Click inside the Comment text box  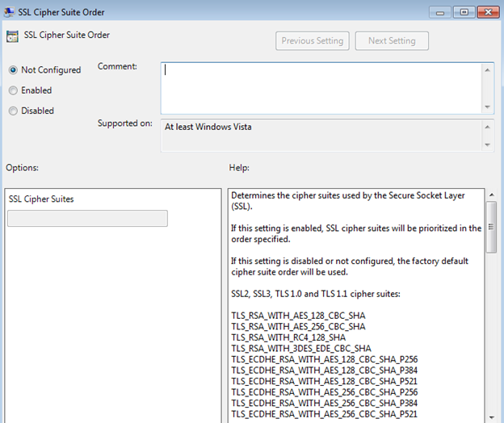pos(321,88)
